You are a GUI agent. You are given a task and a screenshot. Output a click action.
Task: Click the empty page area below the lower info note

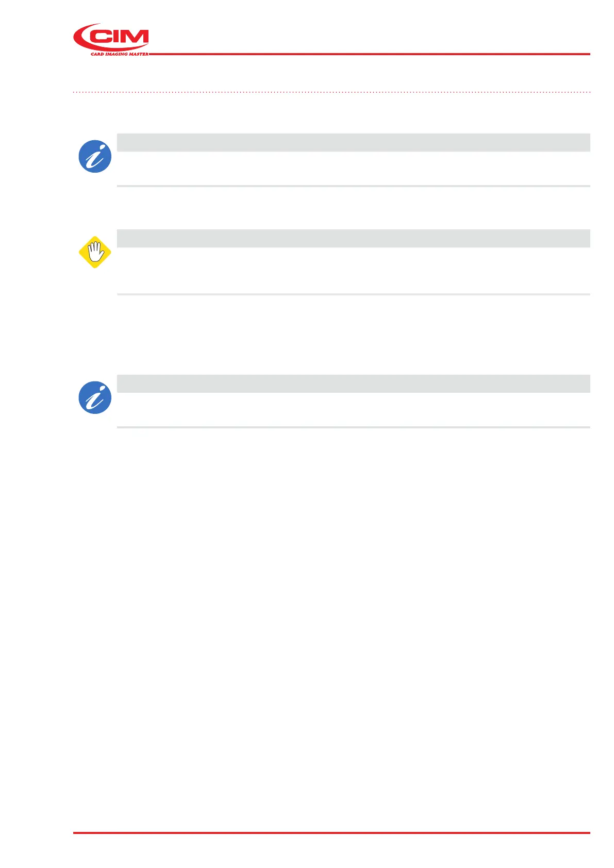point(331,619)
